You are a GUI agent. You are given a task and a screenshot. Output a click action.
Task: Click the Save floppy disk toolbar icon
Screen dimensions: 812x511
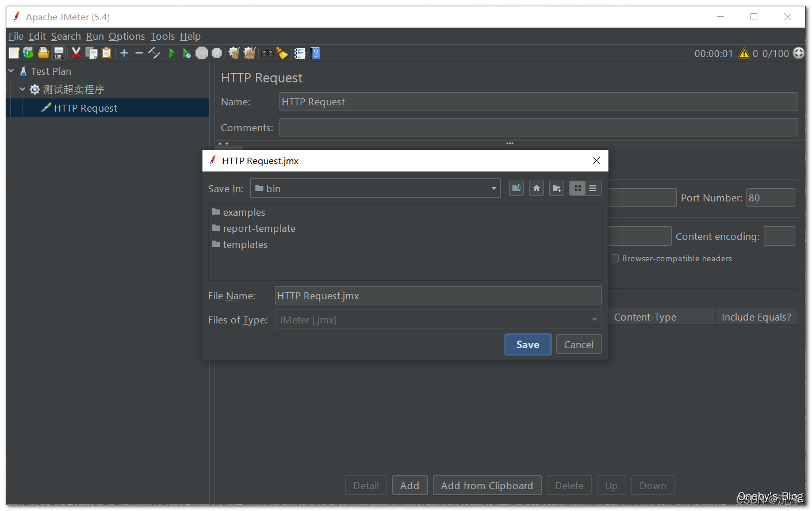[59, 53]
